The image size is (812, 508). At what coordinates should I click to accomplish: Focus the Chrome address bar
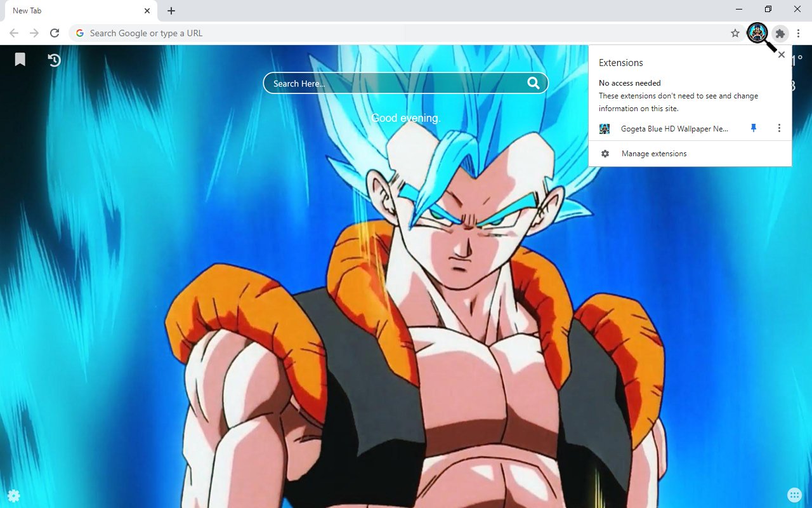[x=406, y=33]
